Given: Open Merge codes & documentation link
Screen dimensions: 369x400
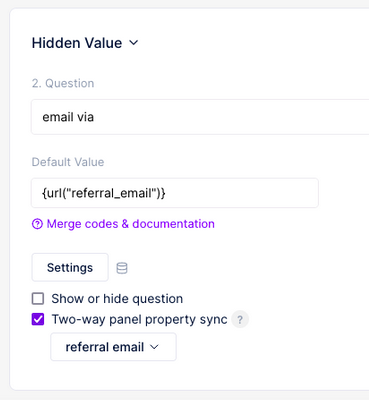Looking at the screenshot, I should click(131, 224).
